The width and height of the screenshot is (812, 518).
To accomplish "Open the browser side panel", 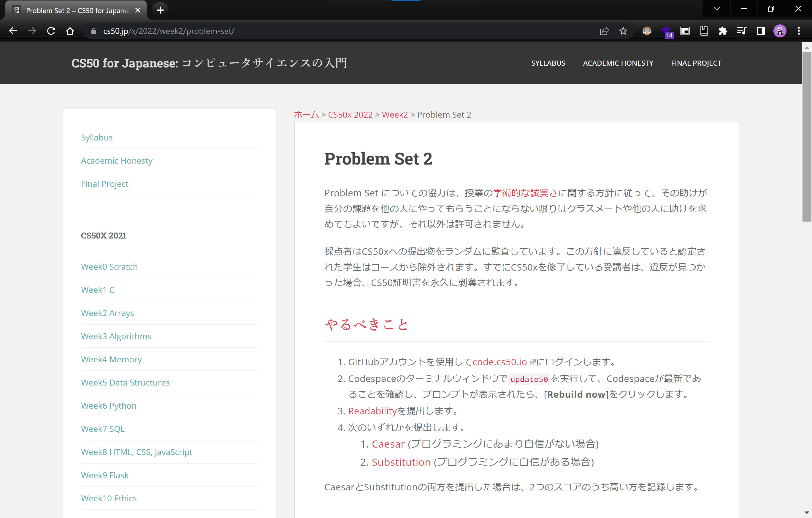I will [761, 31].
